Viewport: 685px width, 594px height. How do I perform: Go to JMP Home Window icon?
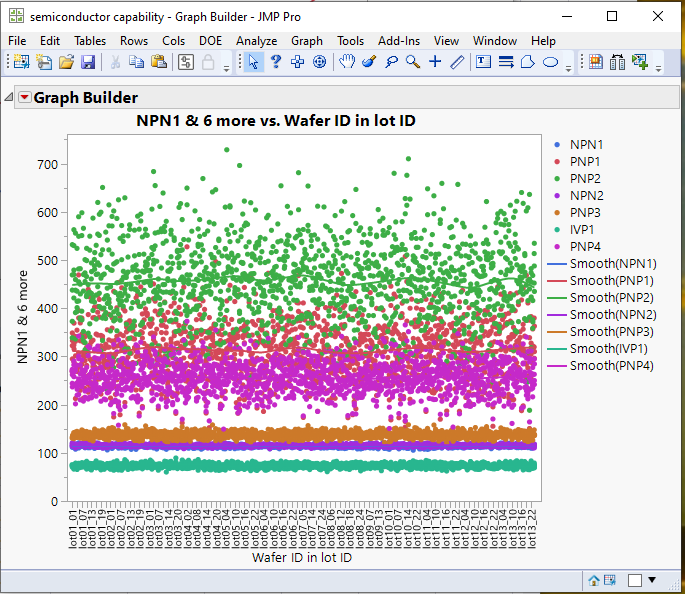point(593,580)
